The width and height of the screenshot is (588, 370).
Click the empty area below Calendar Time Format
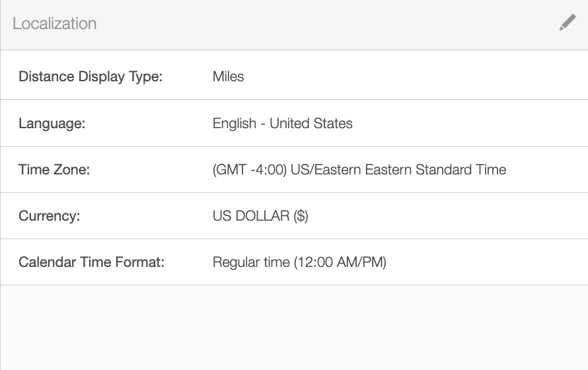pos(294,327)
